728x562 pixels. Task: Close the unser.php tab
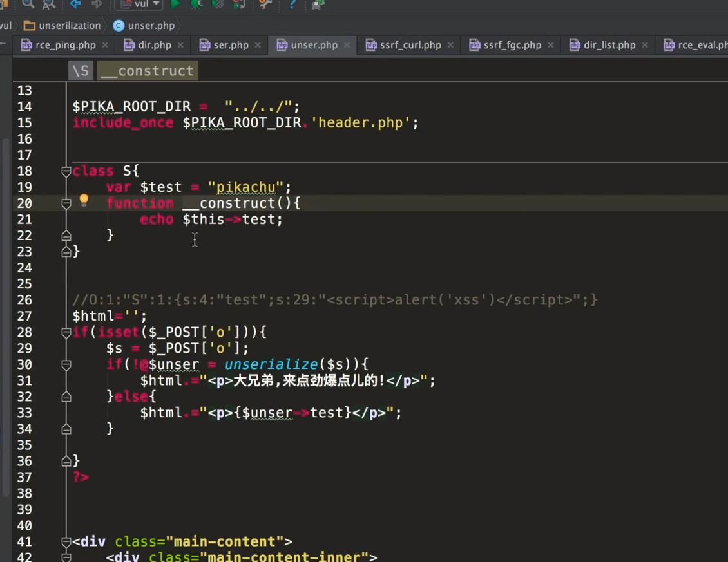click(347, 45)
